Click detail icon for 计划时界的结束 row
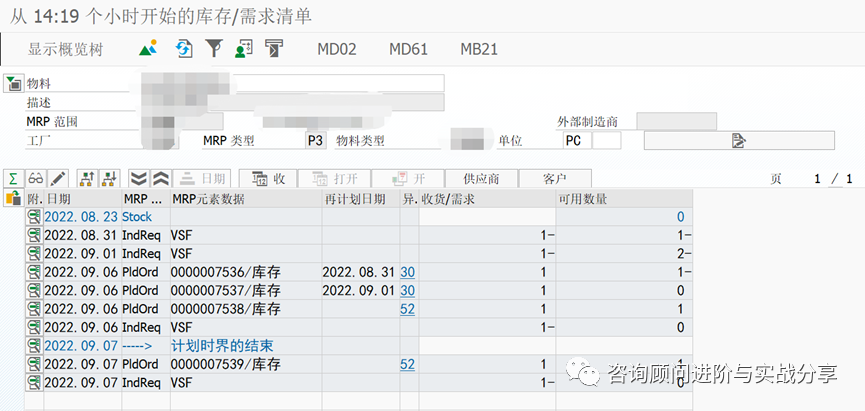The height and width of the screenshot is (411, 865). [35, 346]
